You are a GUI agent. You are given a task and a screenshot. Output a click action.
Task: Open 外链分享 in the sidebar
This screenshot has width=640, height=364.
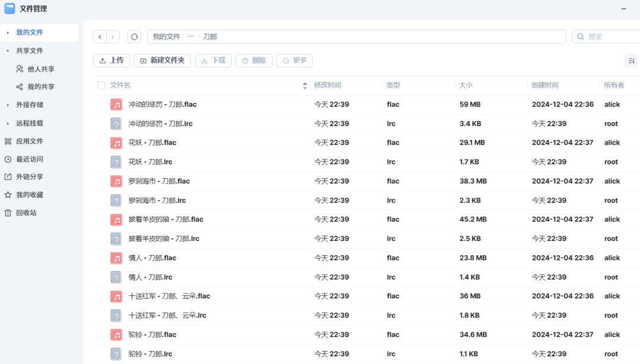(x=30, y=177)
